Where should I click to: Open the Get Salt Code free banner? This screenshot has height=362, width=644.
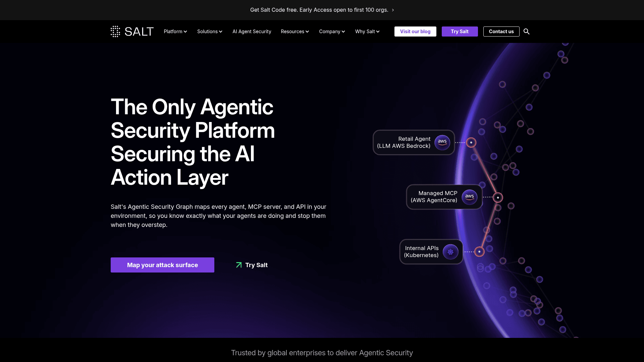322,10
